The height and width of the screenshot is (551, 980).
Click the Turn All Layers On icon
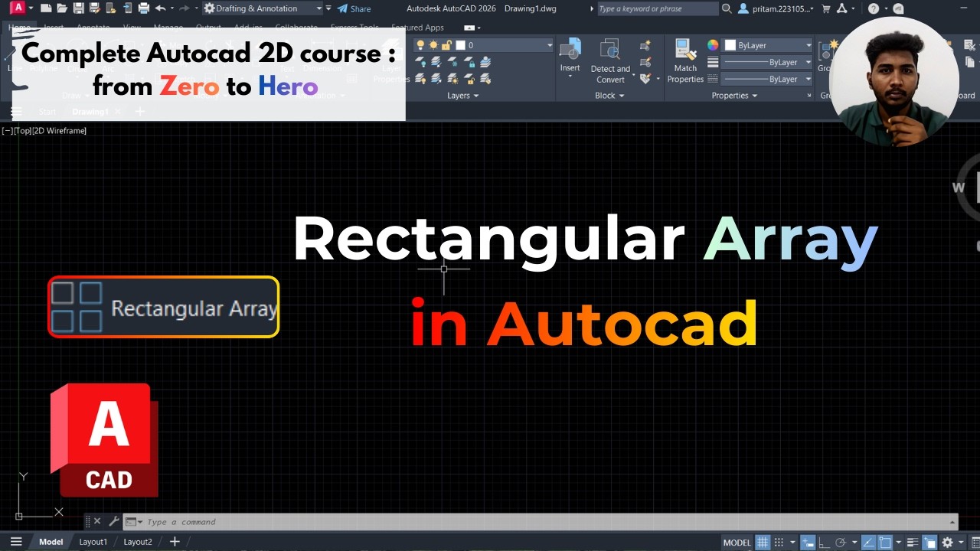420,79
